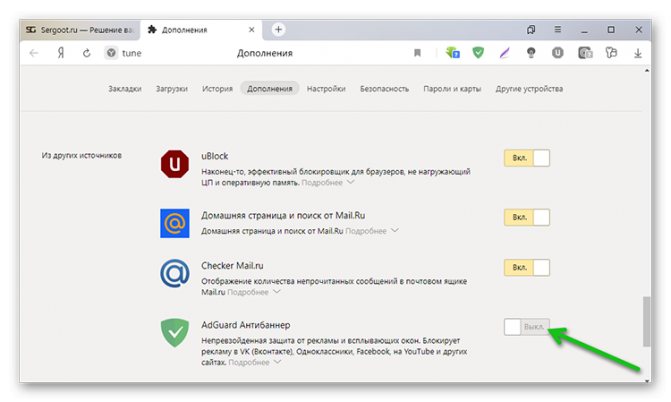Screen dimensions: 671x402
Task: Open the uBlock gray toolbar icon
Action: pos(558,53)
